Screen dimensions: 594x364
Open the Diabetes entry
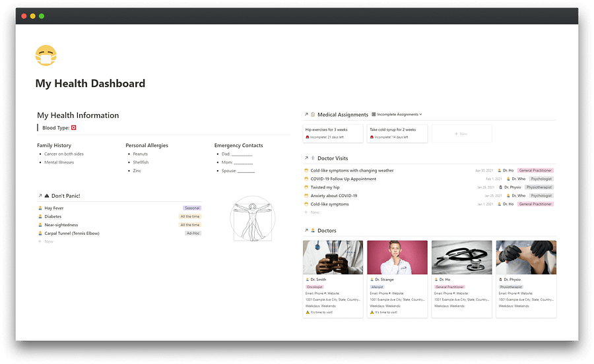coord(53,216)
